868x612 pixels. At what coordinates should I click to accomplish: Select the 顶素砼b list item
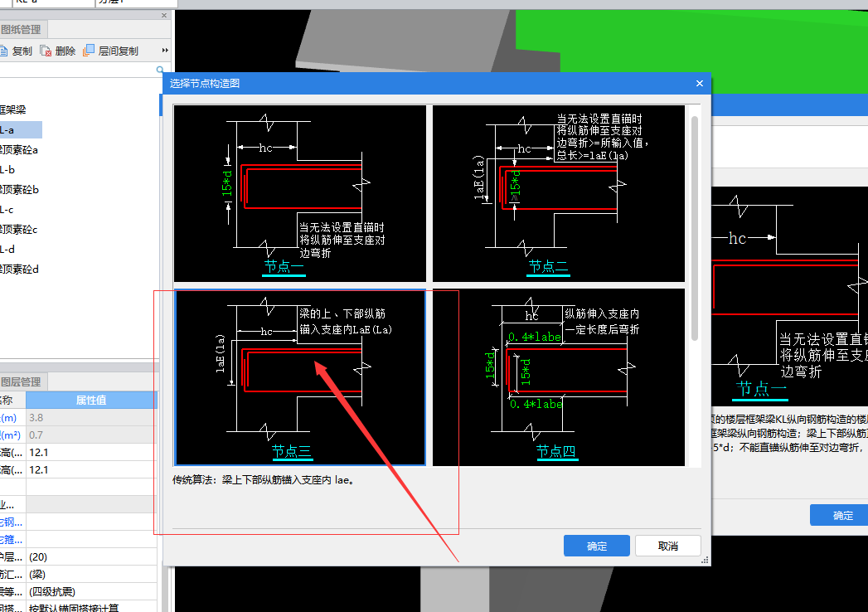19,190
